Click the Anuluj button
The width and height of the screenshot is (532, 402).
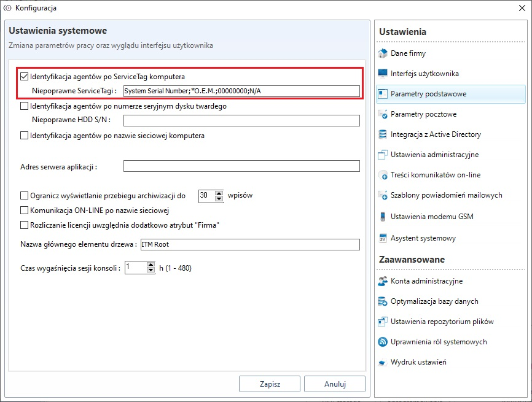tap(335, 384)
